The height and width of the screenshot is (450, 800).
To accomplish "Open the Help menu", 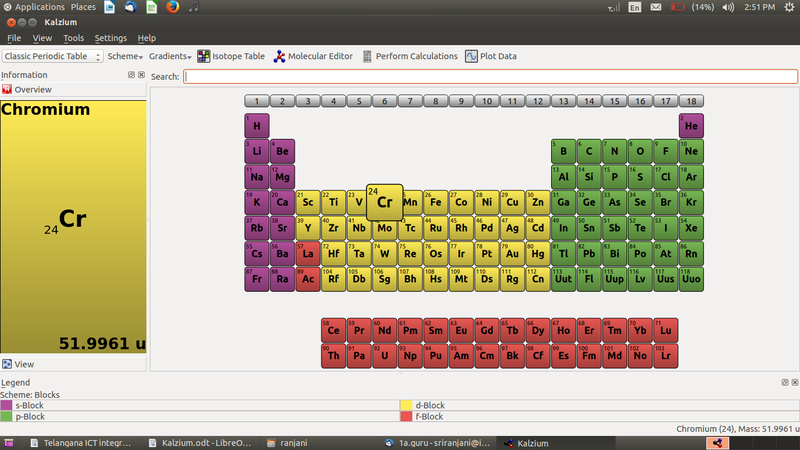I will 146,38.
